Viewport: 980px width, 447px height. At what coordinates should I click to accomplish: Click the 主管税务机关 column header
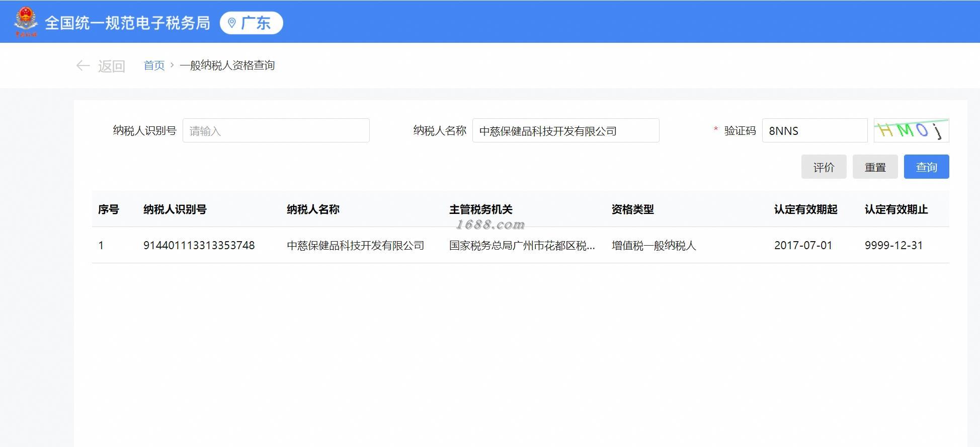point(480,209)
